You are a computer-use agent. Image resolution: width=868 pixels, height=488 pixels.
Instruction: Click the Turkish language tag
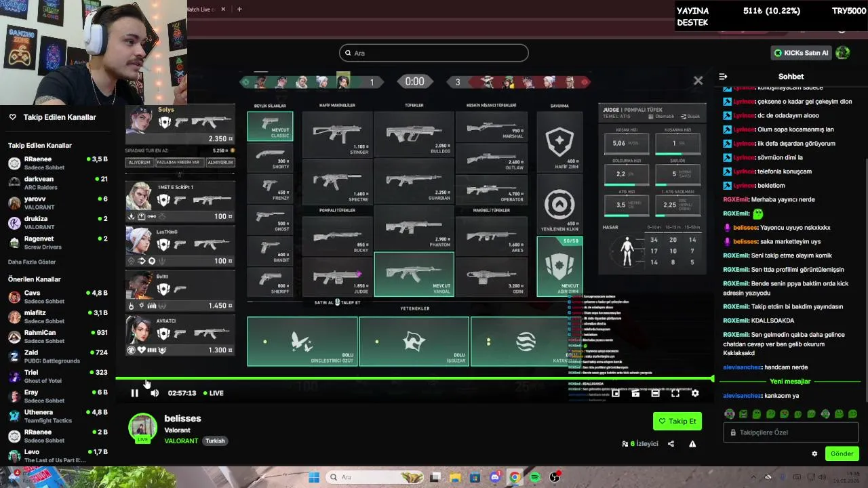[215, 441]
